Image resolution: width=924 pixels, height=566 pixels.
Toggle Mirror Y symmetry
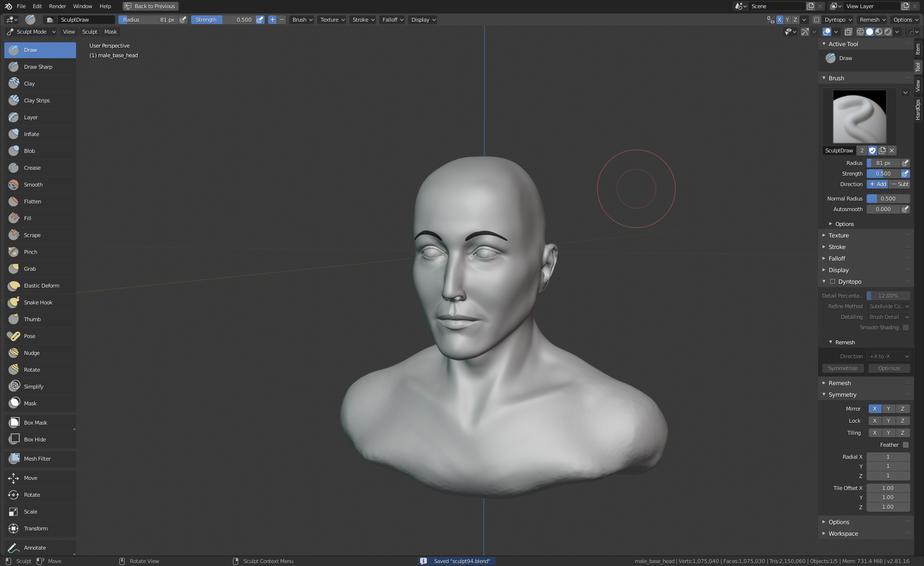point(888,409)
